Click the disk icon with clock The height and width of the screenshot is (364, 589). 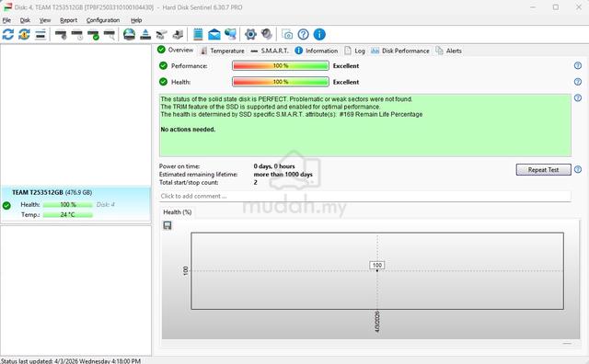(77, 35)
